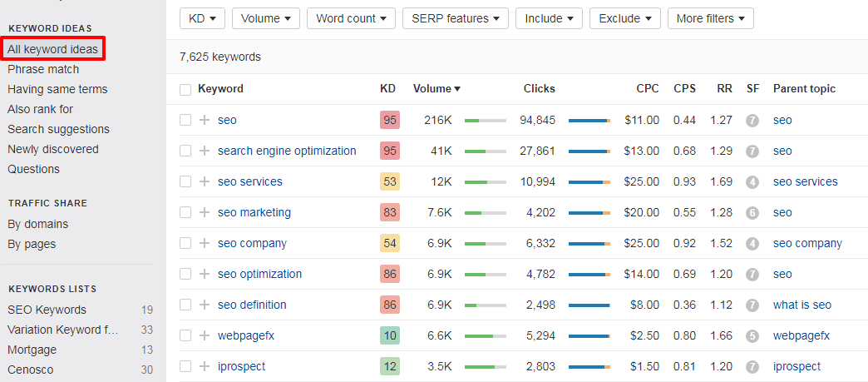Open the 'search engine optimization' keyword link
Screen dimensions: 868x382
(x=287, y=151)
